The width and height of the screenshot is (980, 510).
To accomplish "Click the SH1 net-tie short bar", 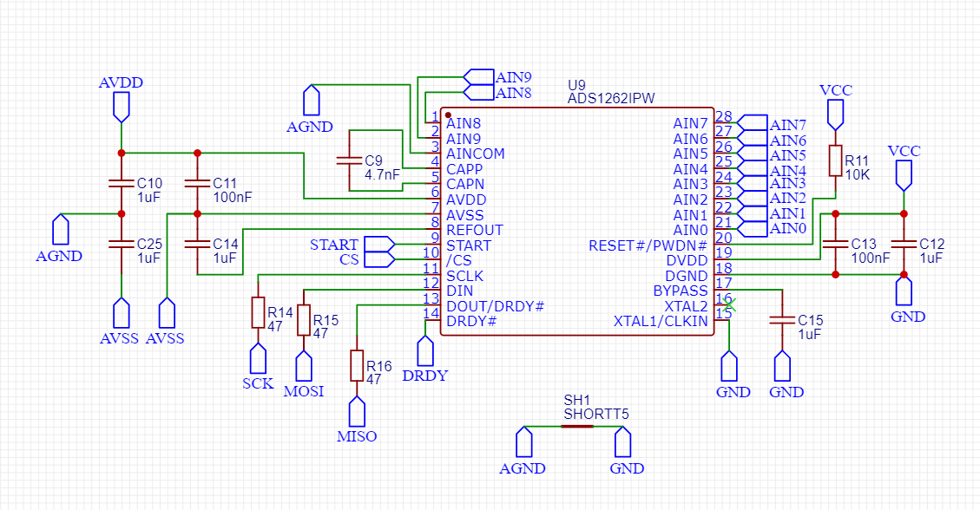I will pos(577,427).
